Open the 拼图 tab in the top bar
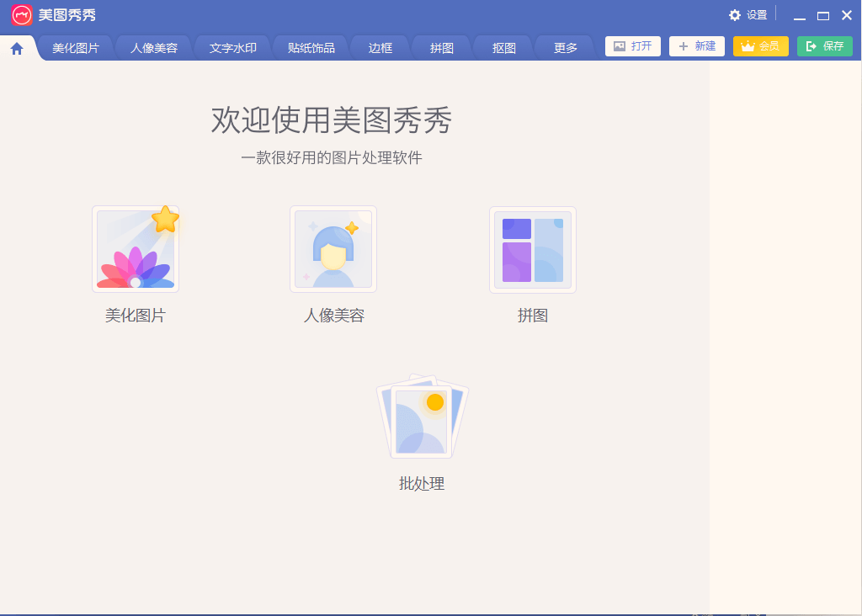The image size is (862, 616). [441, 48]
